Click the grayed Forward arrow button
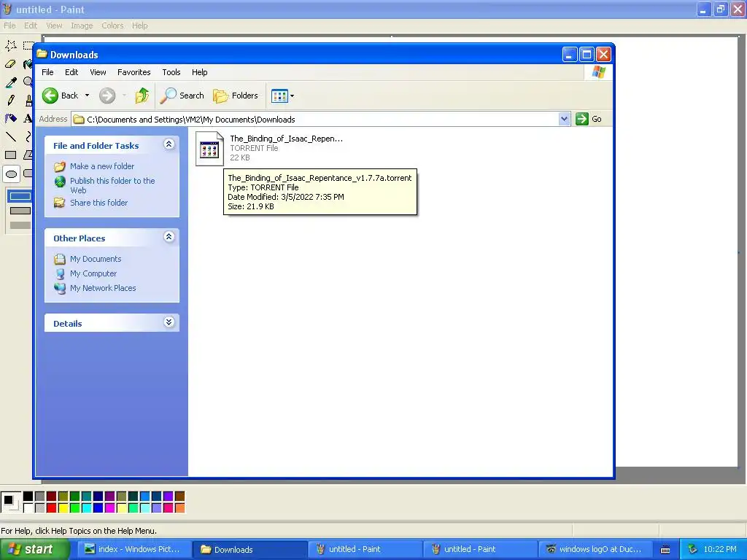 click(x=107, y=96)
